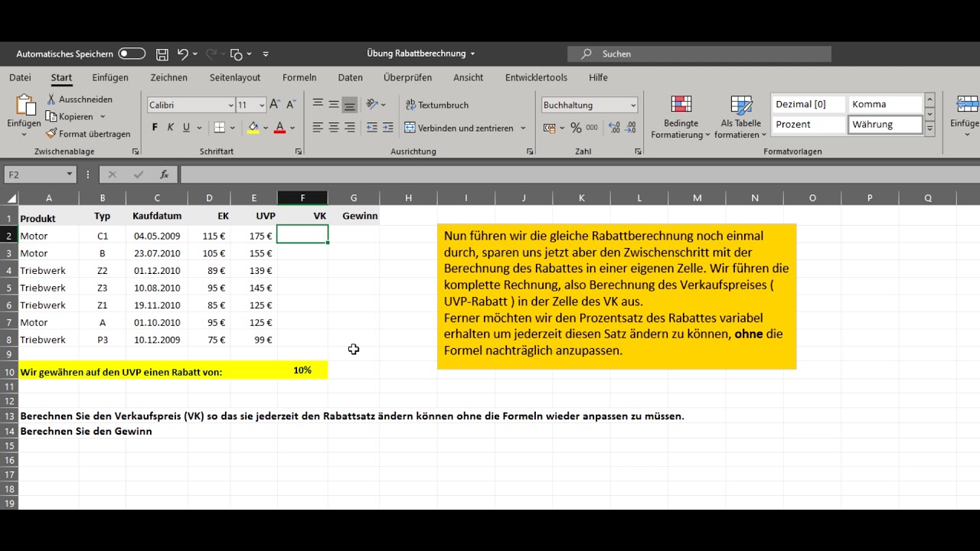Align text to vertical middle
980x551 pixels.
(334, 104)
